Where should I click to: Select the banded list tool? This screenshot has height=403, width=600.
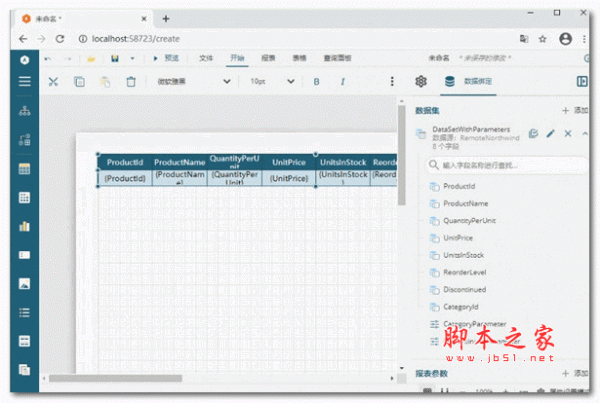pyautogui.click(x=24, y=341)
